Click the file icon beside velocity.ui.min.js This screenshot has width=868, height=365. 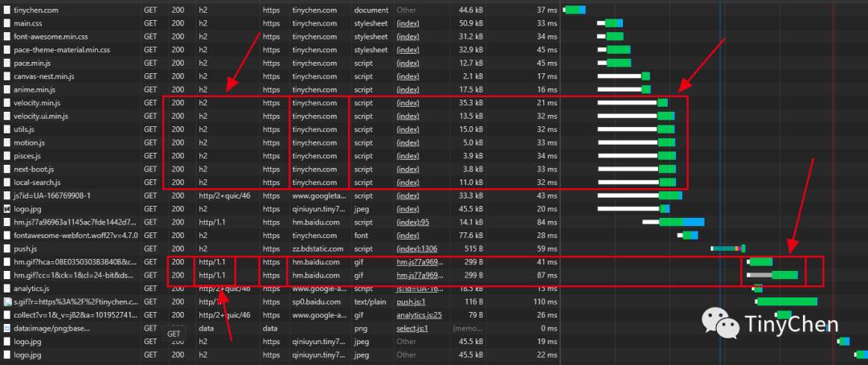tap(6, 116)
